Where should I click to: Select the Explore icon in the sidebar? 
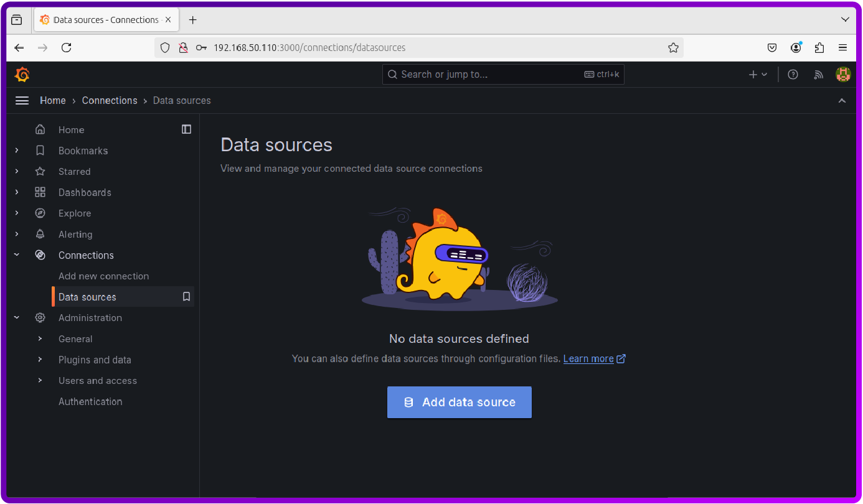[40, 213]
